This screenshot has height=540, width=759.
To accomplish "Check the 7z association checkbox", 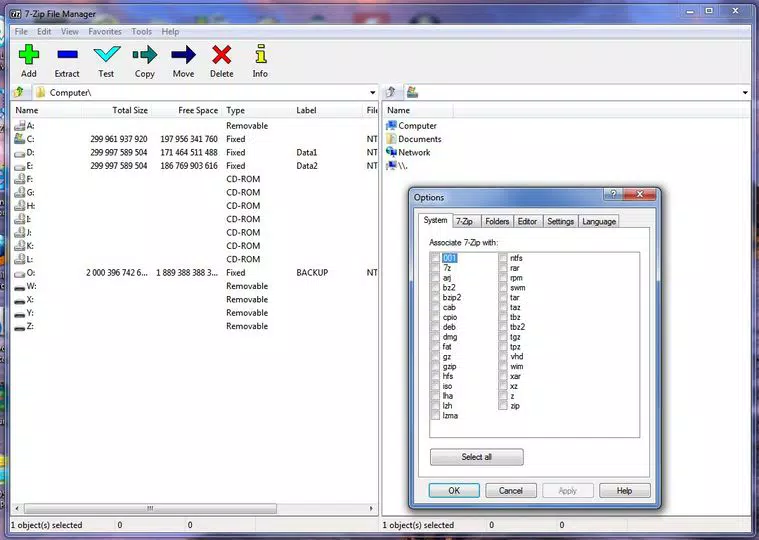I will point(436,268).
